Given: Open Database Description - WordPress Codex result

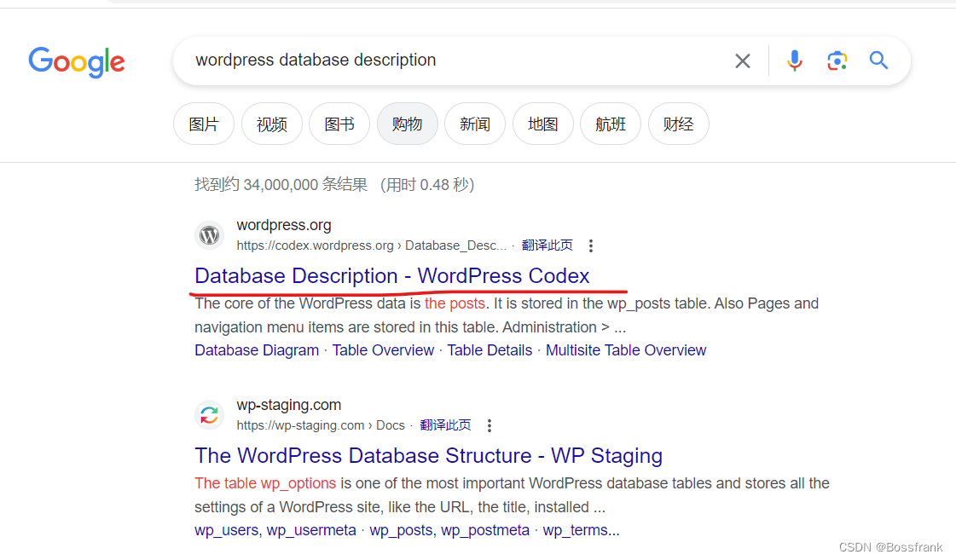Looking at the screenshot, I should [x=392, y=276].
